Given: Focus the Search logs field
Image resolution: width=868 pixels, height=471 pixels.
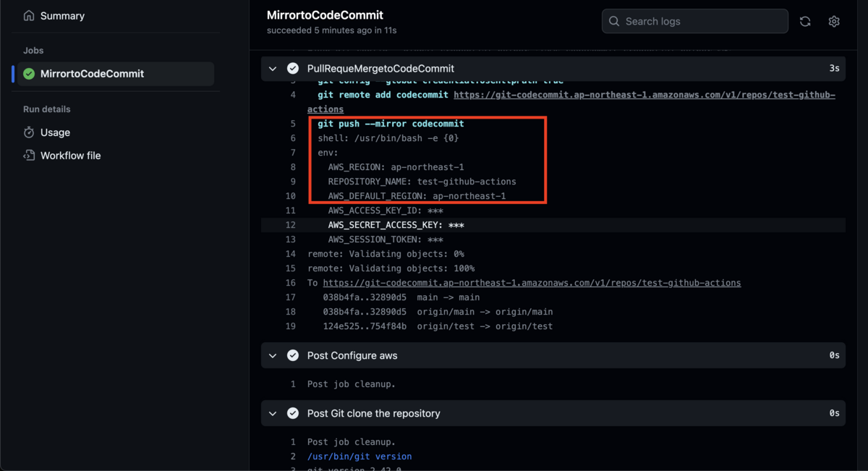Looking at the screenshot, I should click(x=695, y=21).
